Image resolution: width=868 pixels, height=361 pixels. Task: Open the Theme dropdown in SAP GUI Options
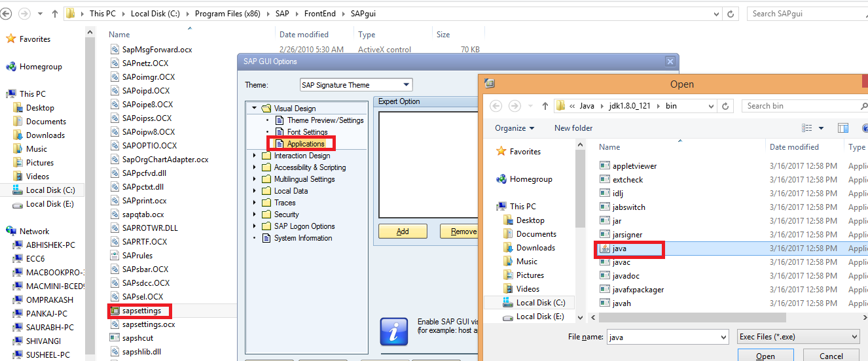coord(407,85)
